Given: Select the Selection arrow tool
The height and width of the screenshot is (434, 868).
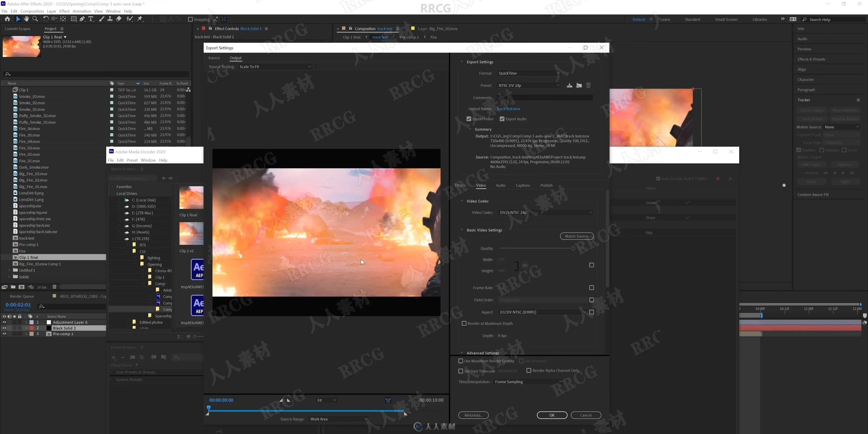Looking at the screenshot, I should point(18,19).
